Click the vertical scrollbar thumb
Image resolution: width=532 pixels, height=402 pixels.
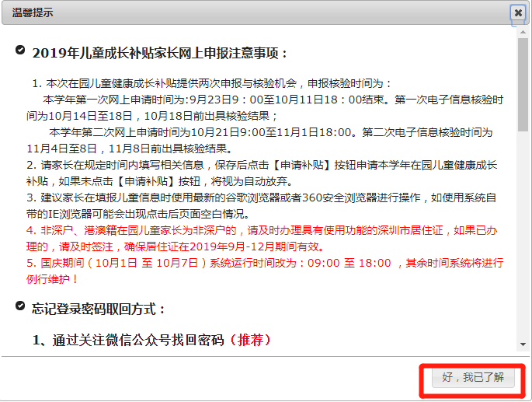point(523,84)
